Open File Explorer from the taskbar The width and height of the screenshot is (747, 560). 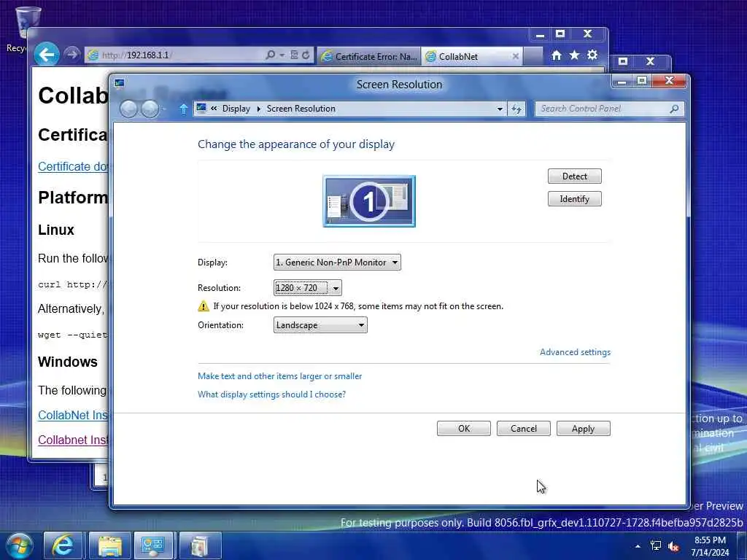click(110, 545)
